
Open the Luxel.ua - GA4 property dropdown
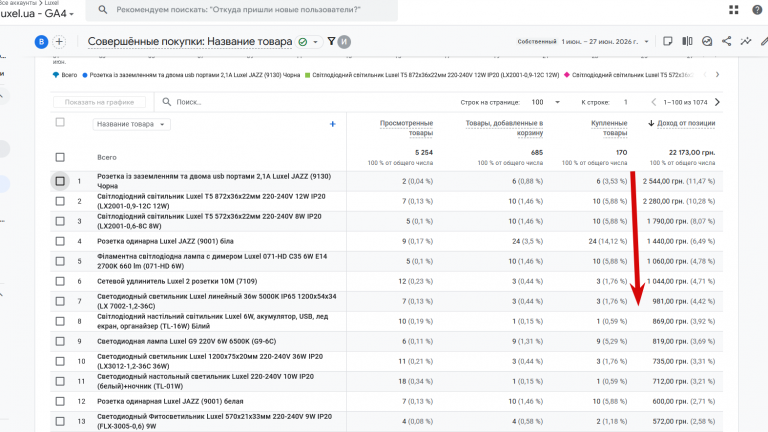37,14
